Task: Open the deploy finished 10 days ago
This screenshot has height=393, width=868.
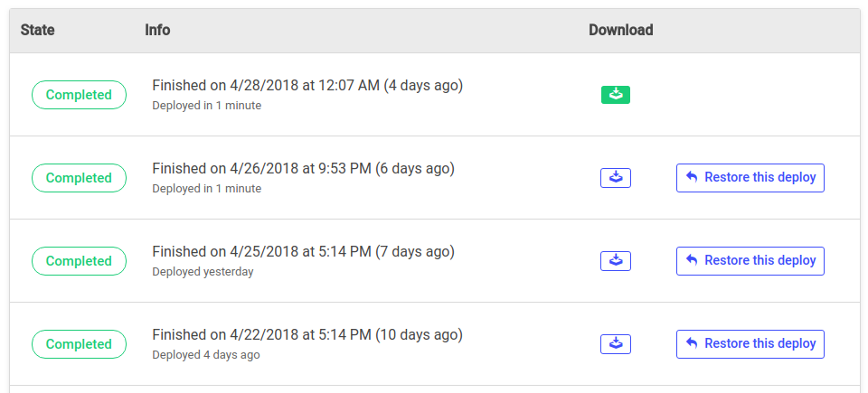Action: (x=307, y=335)
